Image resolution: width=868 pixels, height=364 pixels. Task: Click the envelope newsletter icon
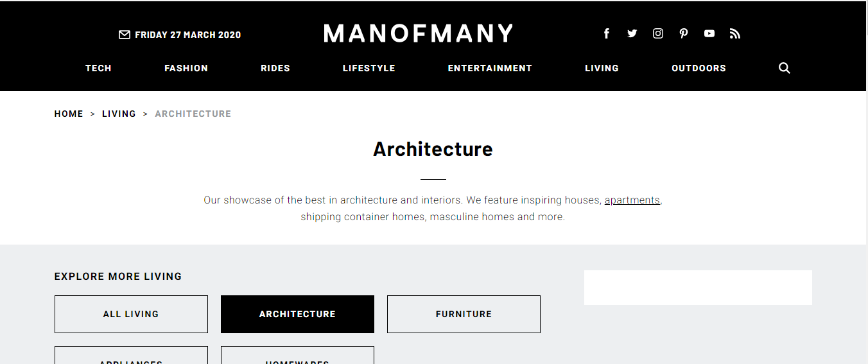coord(125,35)
